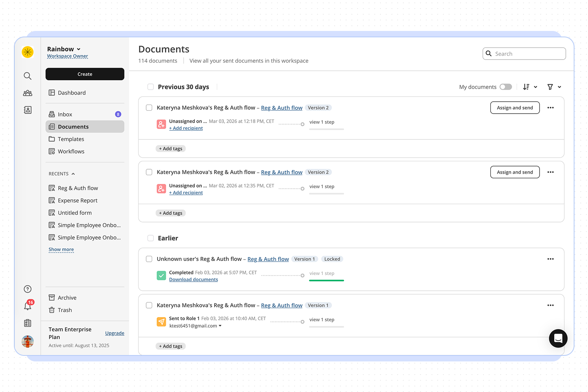Open the sort order dropdown
The width and height of the screenshot is (588, 392).
coord(530,87)
